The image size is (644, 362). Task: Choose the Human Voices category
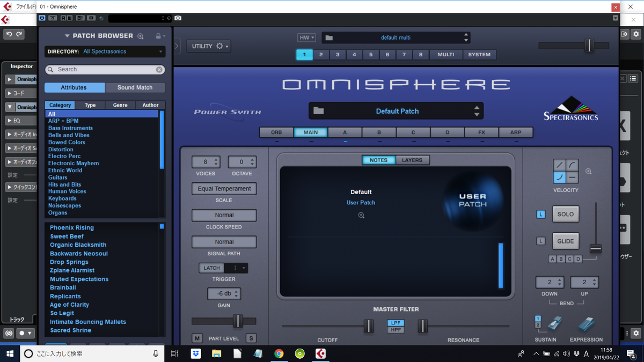pyautogui.click(x=67, y=191)
